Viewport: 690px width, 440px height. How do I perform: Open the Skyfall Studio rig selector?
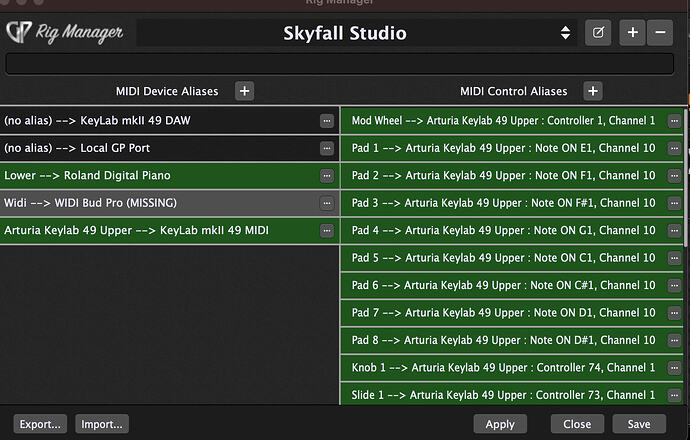pos(356,33)
